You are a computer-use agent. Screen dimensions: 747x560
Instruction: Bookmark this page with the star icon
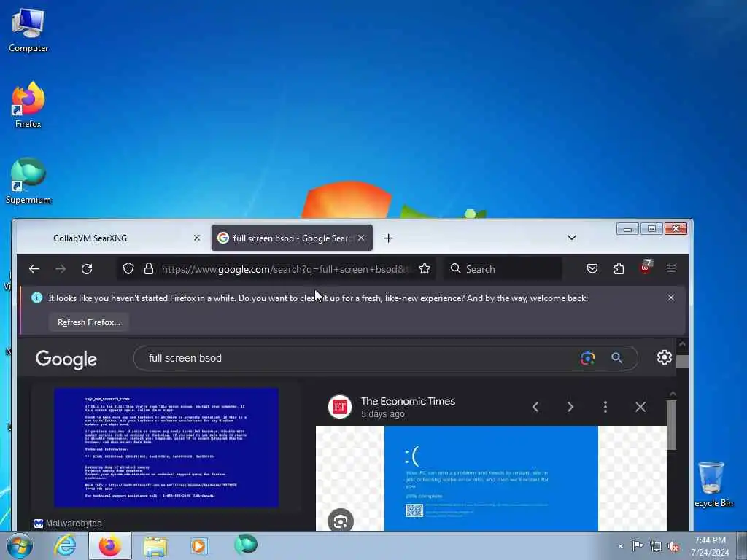click(425, 268)
